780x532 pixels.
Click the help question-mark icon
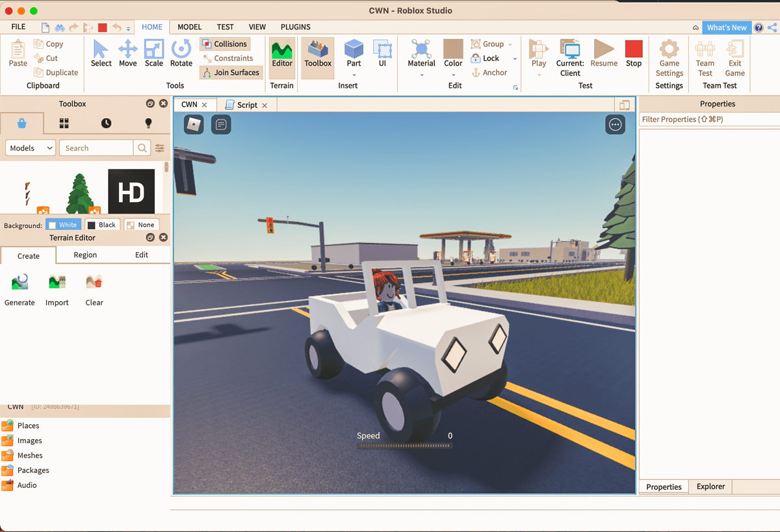pos(759,27)
